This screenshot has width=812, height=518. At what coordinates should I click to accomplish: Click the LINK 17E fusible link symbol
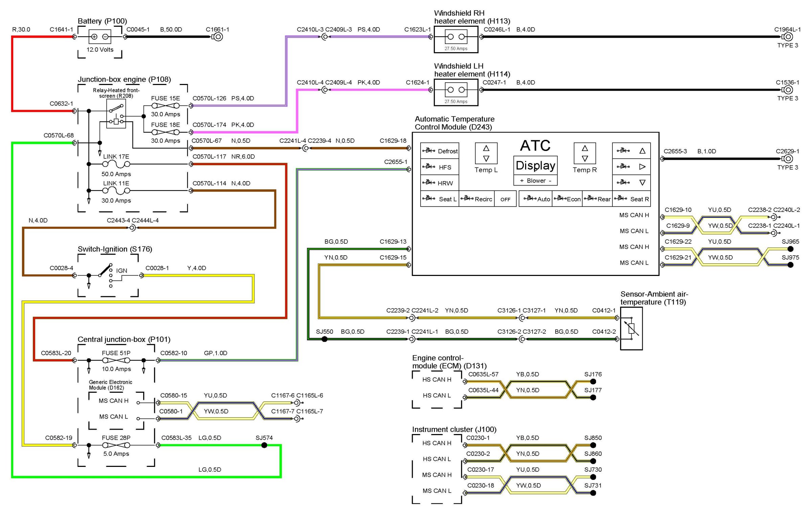116,164
